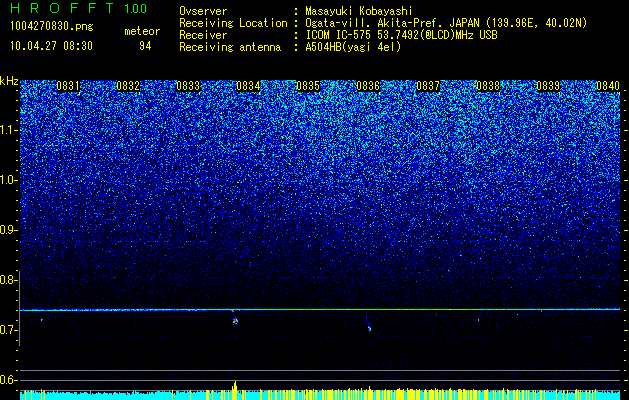Image resolution: width=629 pixels, height=400 pixels.
Task: Click the 0.7 kHz axis label
Action: click(x=9, y=330)
